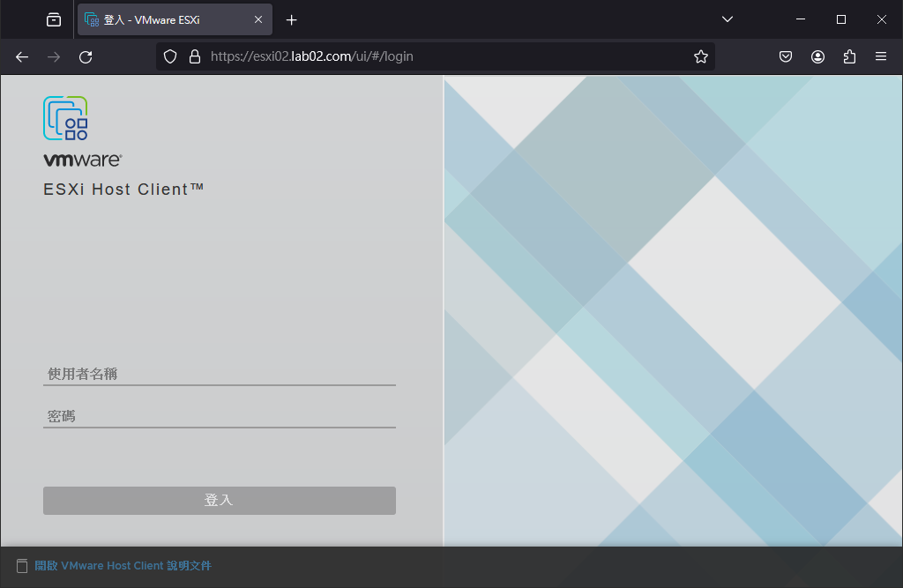Minimize the browser window

tap(801, 19)
